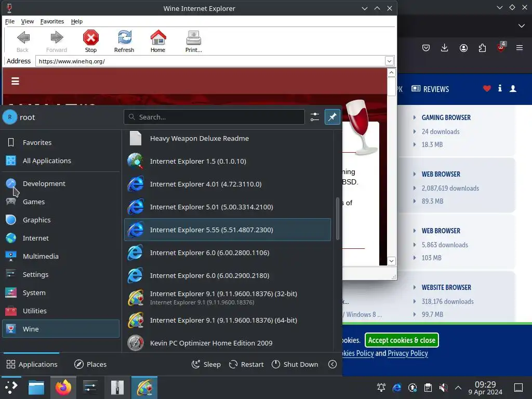Open the Privacy Policy link
532x399 pixels.
pos(407,353)
